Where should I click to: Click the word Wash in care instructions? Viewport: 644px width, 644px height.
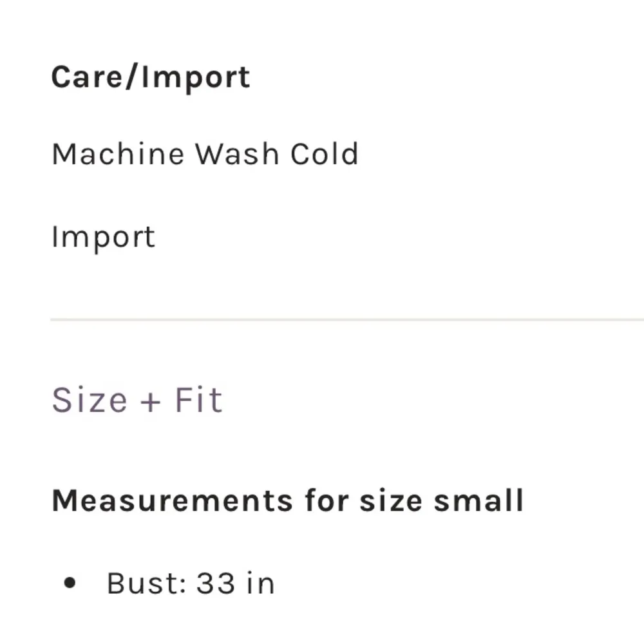[237, 155]
